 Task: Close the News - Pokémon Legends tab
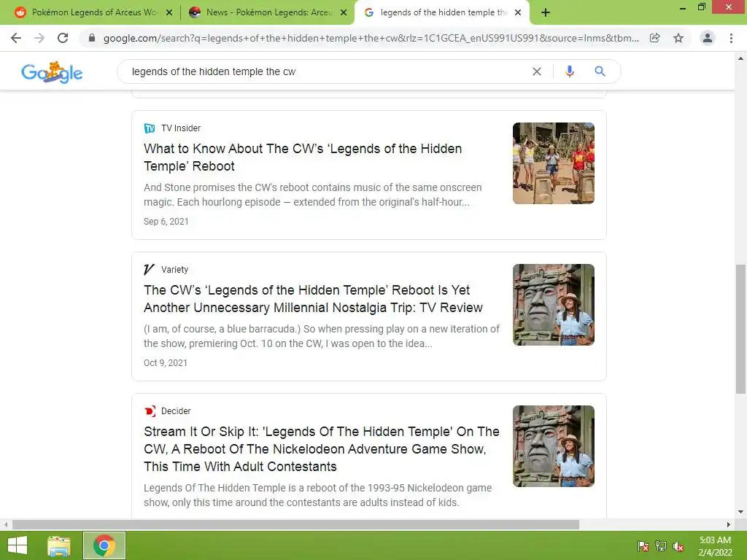click(344, 12)
